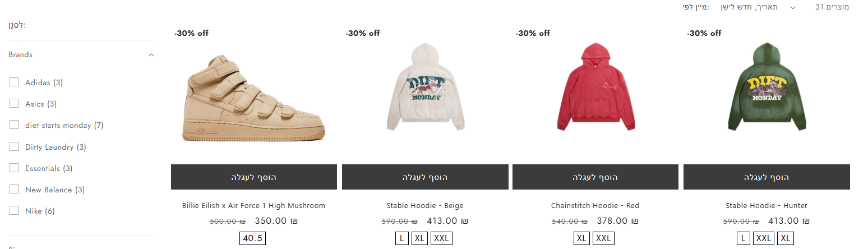Pick size L for Stable Hoodie Beige
This screenshot has width=868, height=249.
pyautogui.click(x=401, y=238)
